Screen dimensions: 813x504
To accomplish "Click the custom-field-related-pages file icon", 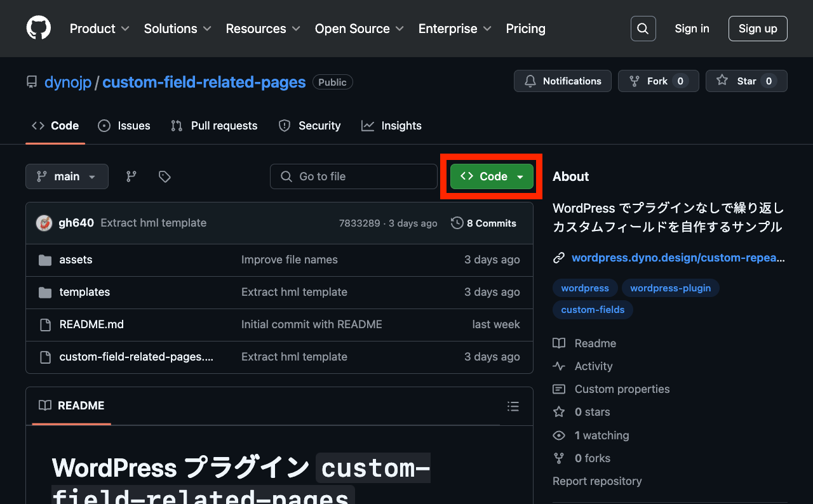I will 45,357.
